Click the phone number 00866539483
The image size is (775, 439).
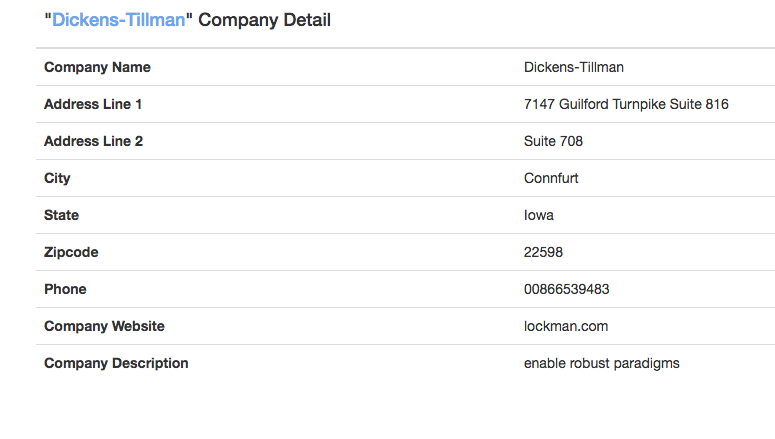pyautogui.click(x=567, y=289)
